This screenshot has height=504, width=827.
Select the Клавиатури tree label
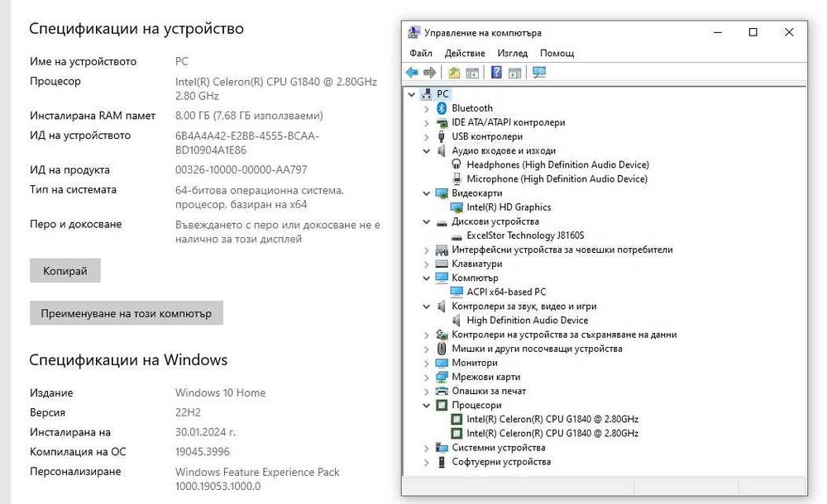coord(477,264)
